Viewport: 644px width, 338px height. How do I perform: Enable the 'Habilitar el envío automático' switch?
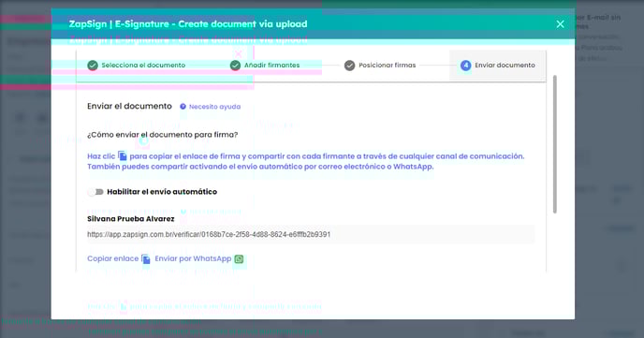(x=95, y=192)
